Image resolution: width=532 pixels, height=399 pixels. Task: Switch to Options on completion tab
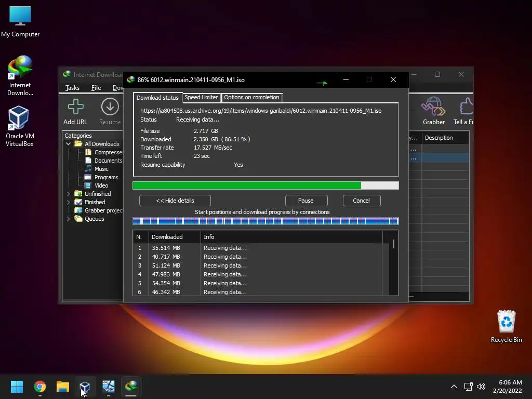251,97
